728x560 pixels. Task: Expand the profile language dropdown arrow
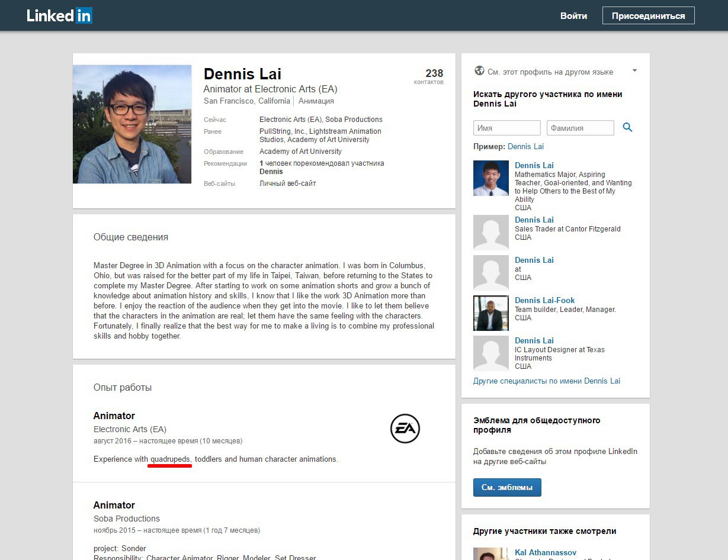634,70
